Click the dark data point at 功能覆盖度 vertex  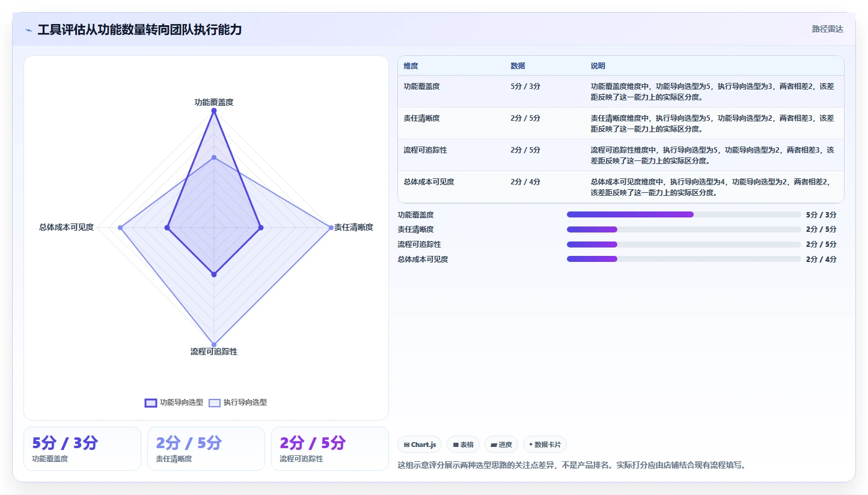(214, 111)
